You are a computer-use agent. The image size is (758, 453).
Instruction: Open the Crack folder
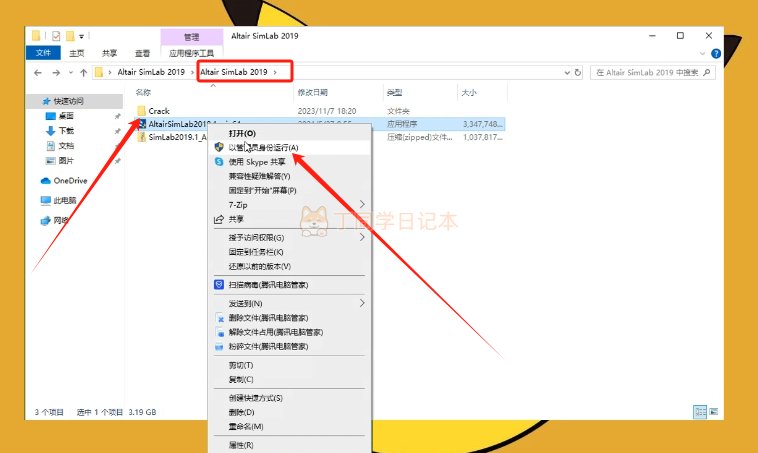pyautogui.click(x=158, y=111)
